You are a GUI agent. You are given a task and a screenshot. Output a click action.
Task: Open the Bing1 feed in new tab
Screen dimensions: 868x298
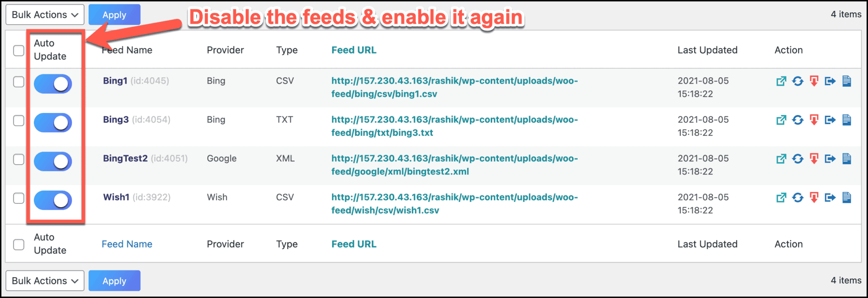(x=781, y=81)
